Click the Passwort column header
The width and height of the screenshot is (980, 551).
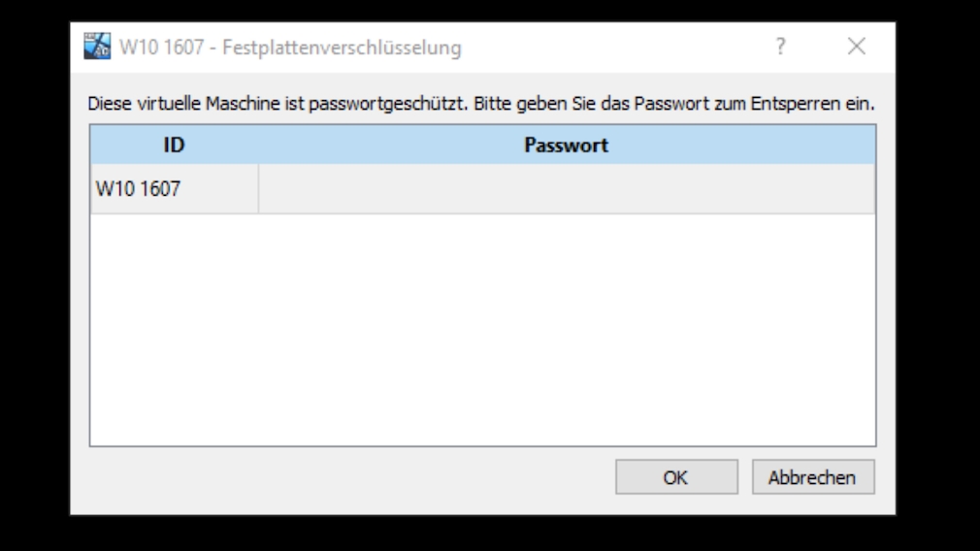point(567,145)
